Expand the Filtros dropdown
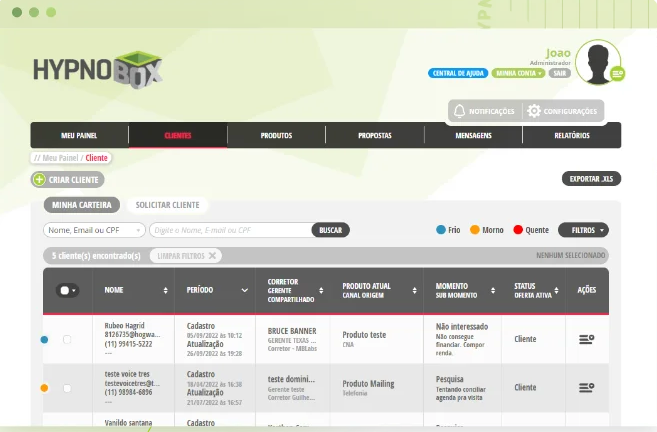The height and width of the screenshot is (432, 657). click(x=583, y=230)
